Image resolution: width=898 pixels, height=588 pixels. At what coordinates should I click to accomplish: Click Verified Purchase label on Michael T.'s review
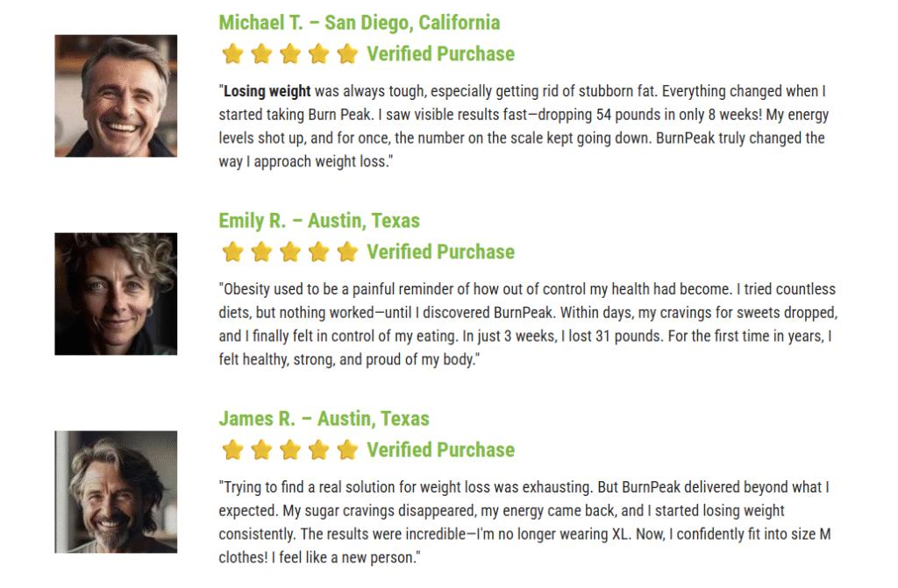coord(440,54)
